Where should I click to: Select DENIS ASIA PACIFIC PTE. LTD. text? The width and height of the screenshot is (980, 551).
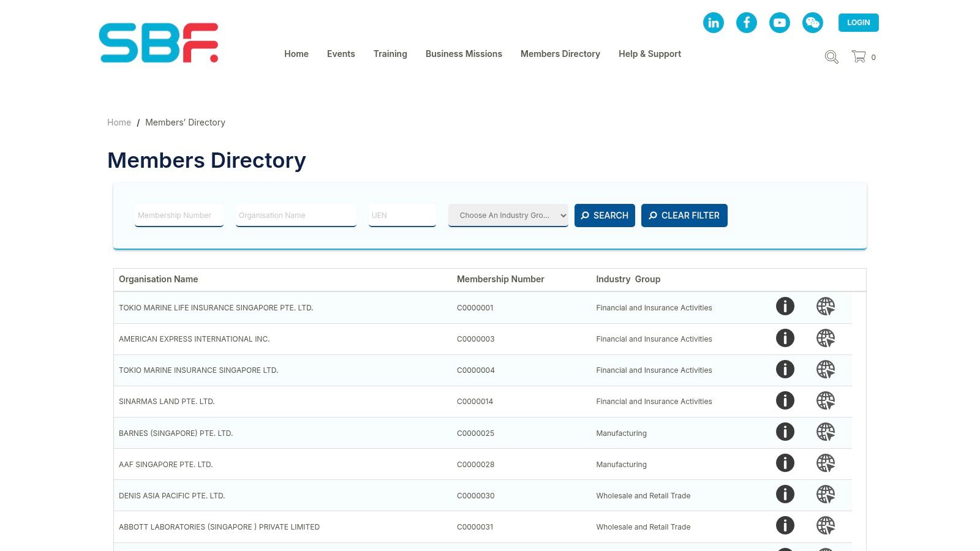click(x=171, y=496)
